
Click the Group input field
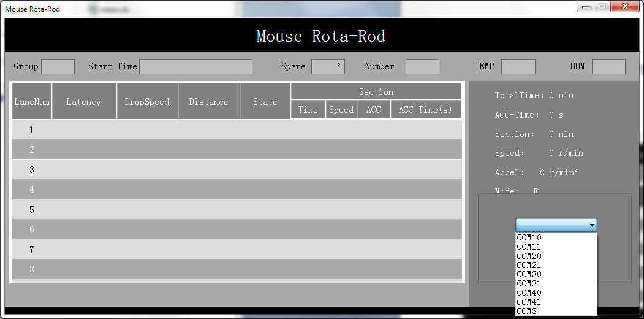pyautogui.click(x=58, y=66)
